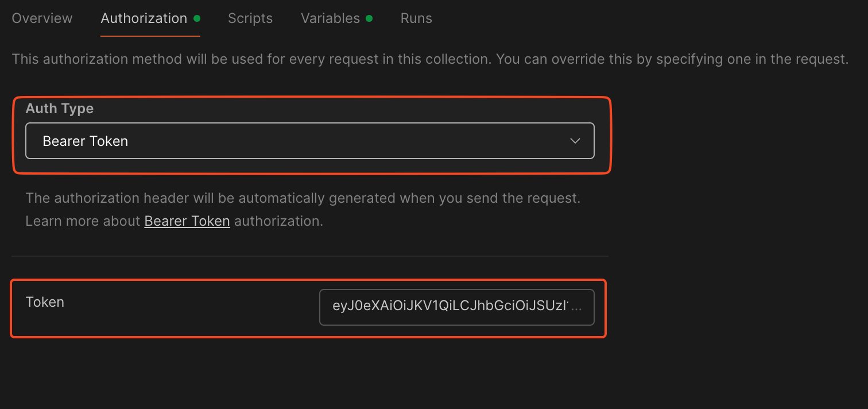Follow the Bearer Token documentation link

[x=187, y=221]
